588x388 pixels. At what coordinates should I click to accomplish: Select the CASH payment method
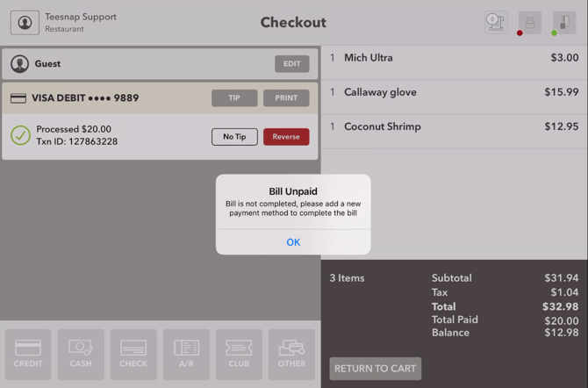tap(81, 355)
